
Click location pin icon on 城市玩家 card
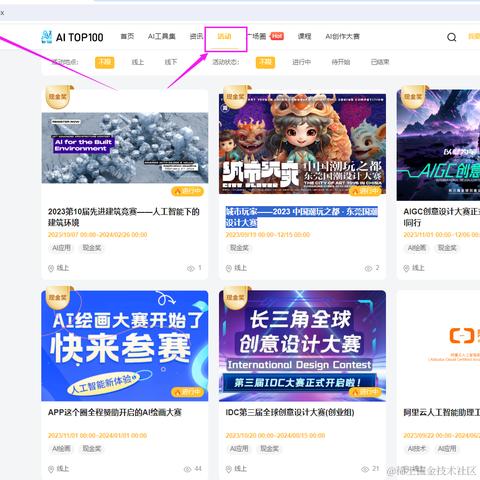[x=229, y=268]
